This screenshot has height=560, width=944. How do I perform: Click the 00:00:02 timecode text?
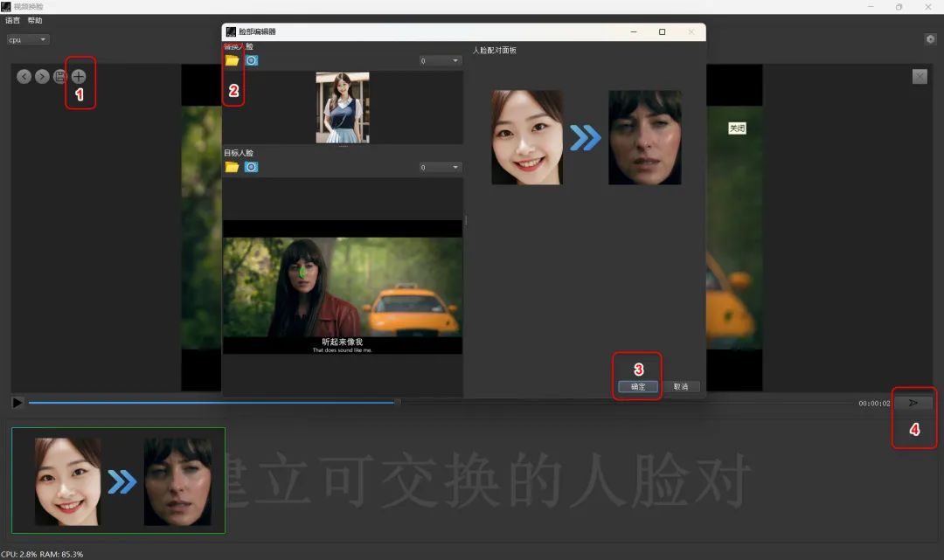tap(874, 404)
